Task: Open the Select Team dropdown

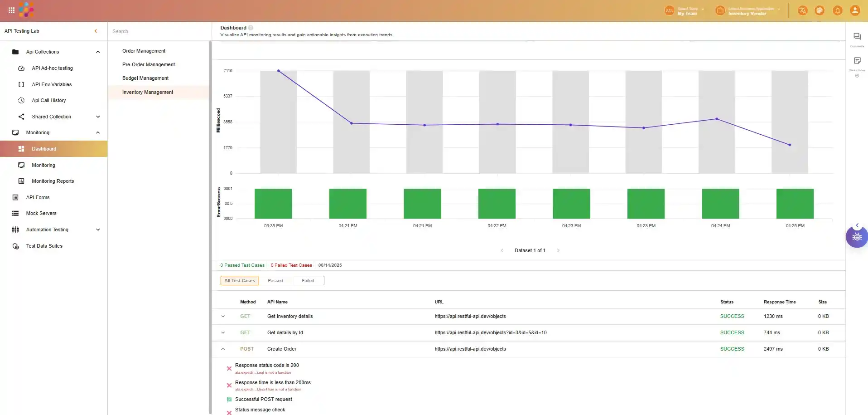Action: 688,11
